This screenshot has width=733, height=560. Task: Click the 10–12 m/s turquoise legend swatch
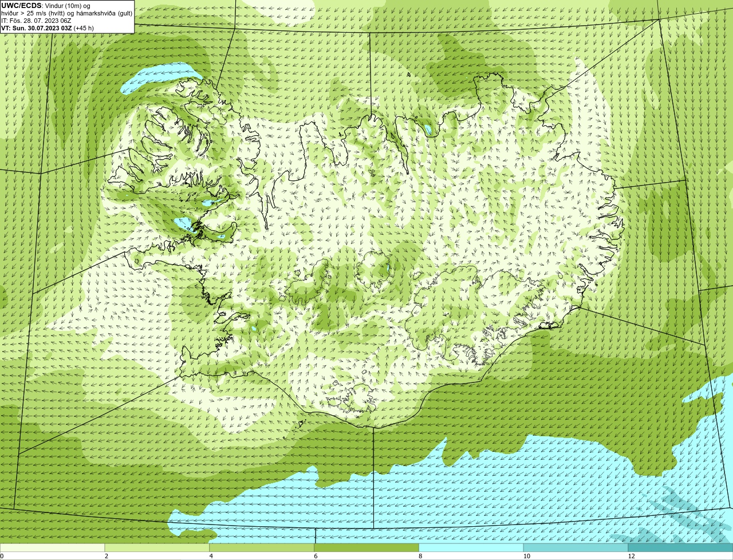tap(576, 548)
